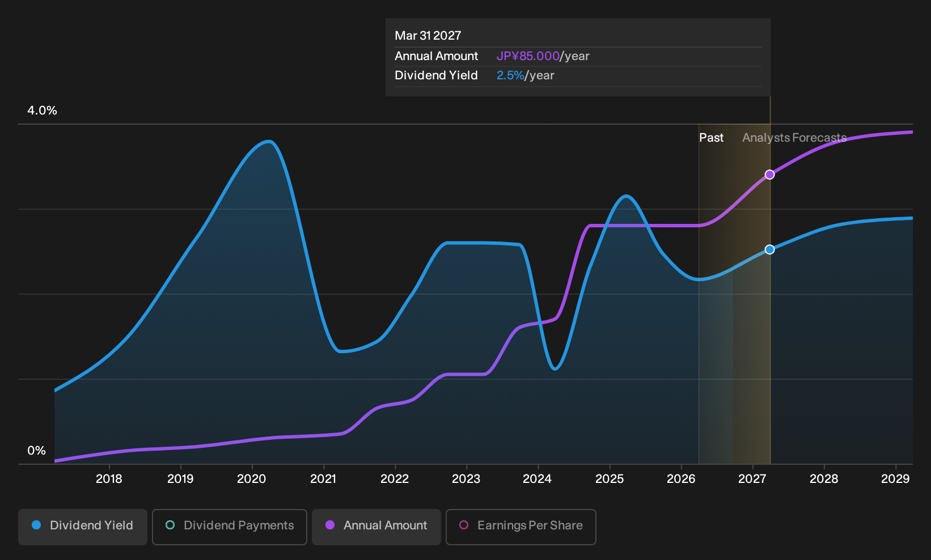Click the purple Annual Amount legend dot
The image size is (931, 560).
click(x=330, y=525)
